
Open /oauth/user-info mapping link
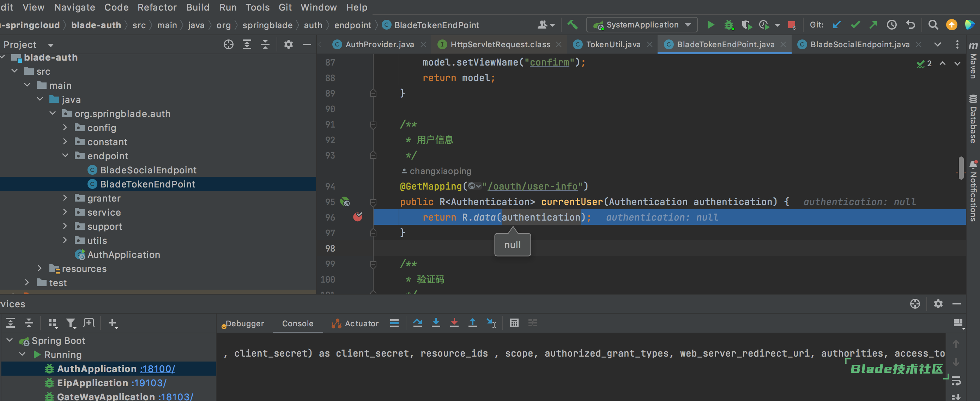(x=532, y=186)
